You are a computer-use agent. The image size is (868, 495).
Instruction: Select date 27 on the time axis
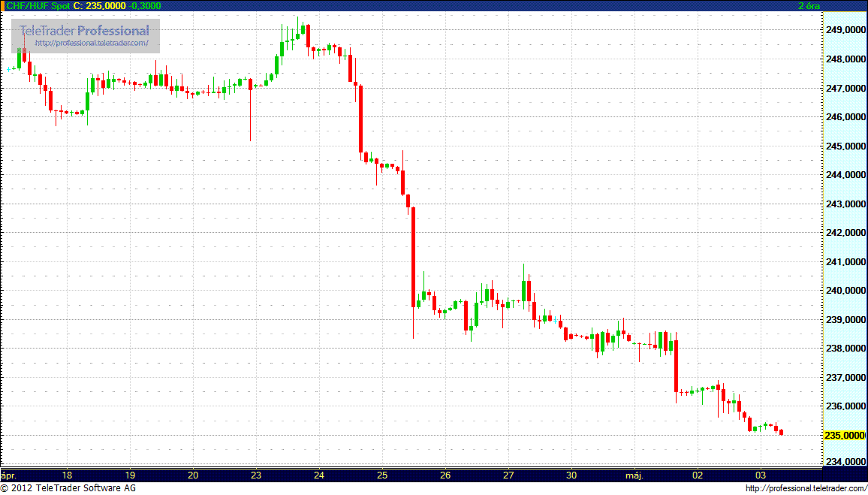[x=509, y=475]
